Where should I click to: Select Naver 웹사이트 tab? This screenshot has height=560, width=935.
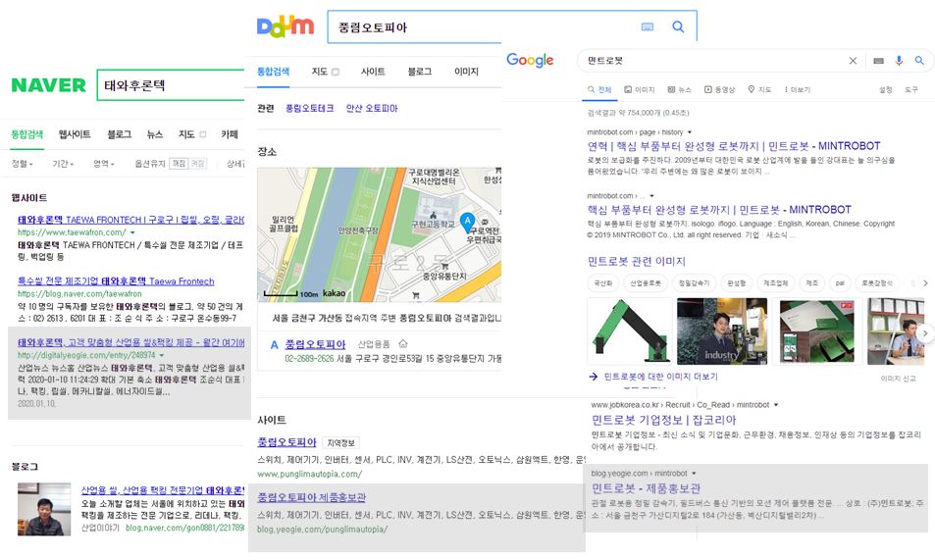click(x=75, y=134)
